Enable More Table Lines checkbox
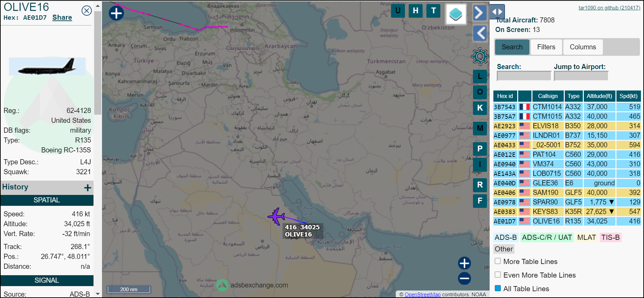 (x=498, y=261)
